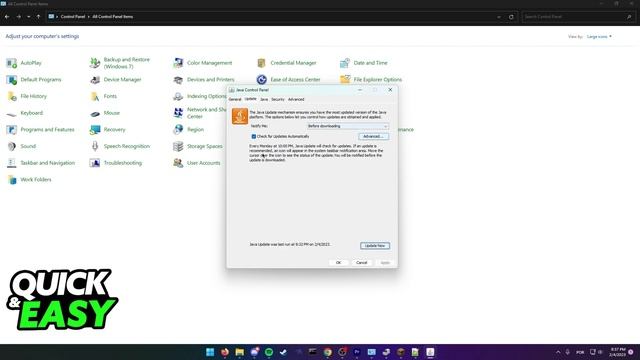Screen dimensions: 640x360
Task: Open Backup and Restore (Windows 7)
Action: click(120, 63)
